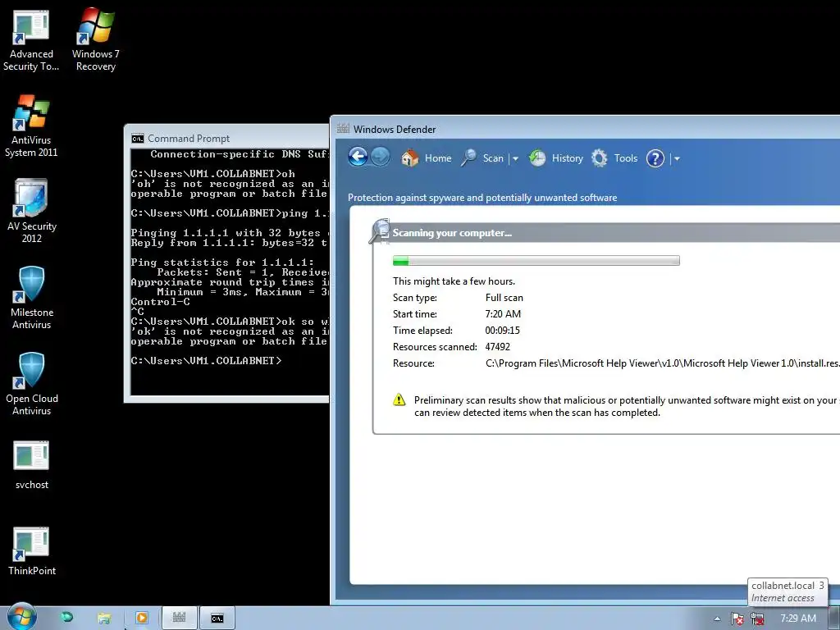Click the History clock icon
This screenshot has height=630, width=840.
537,158
